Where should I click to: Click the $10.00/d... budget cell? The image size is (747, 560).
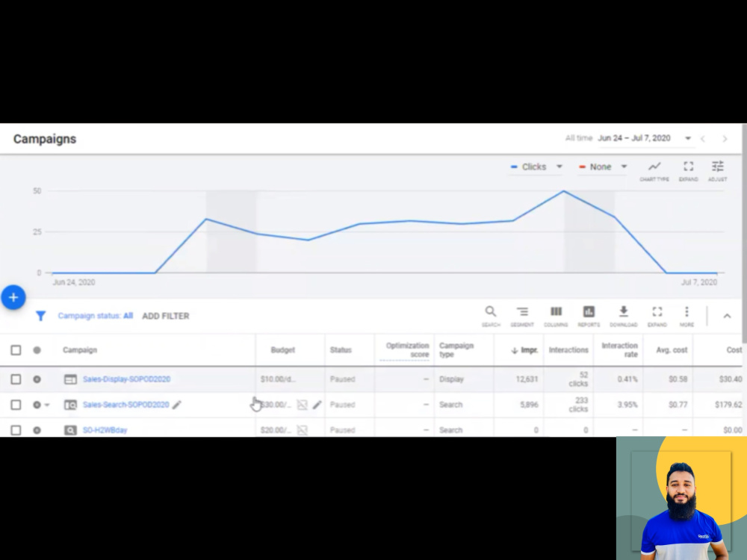click(278, 379)
